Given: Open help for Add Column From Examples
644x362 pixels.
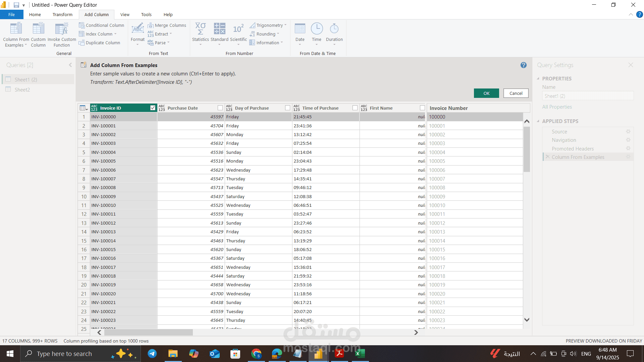Looking at the screenshot, I should pyautogui.click(x=523, y=65).
